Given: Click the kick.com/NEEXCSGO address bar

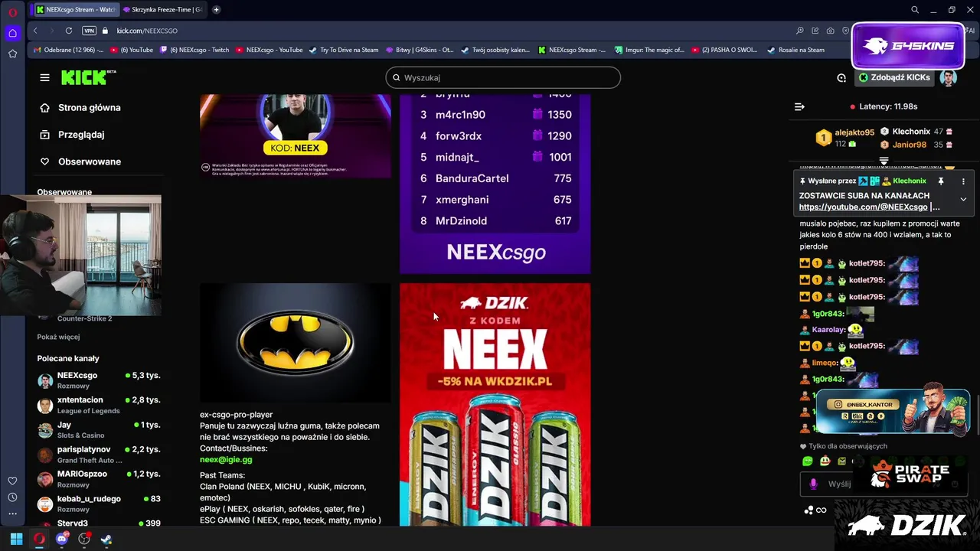Looking at the screenshot, I should (x=147, y=31).
